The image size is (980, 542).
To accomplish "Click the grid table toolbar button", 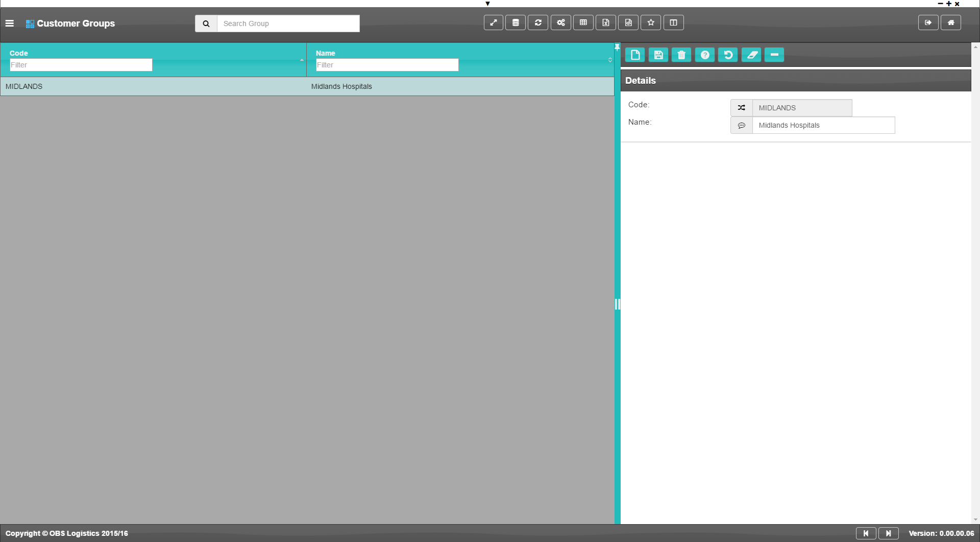I will point(583,22).
